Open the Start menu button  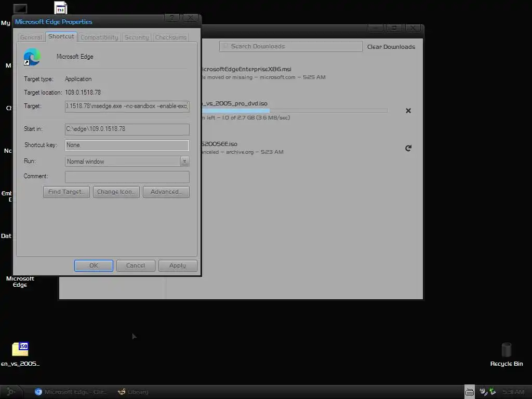coord(11,392)
